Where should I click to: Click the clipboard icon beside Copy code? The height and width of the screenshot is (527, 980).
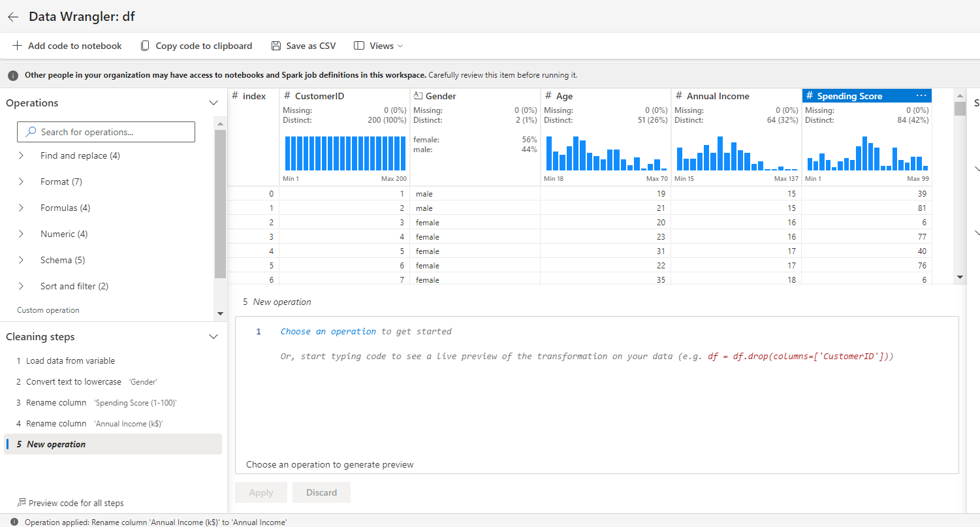(x=145, y=46)
